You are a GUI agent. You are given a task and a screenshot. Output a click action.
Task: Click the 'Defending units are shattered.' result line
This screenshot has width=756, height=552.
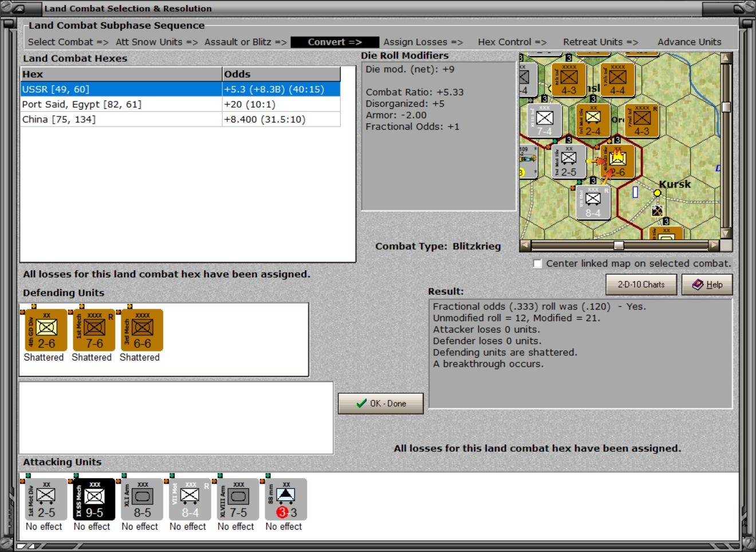click(x=505, y=353)
